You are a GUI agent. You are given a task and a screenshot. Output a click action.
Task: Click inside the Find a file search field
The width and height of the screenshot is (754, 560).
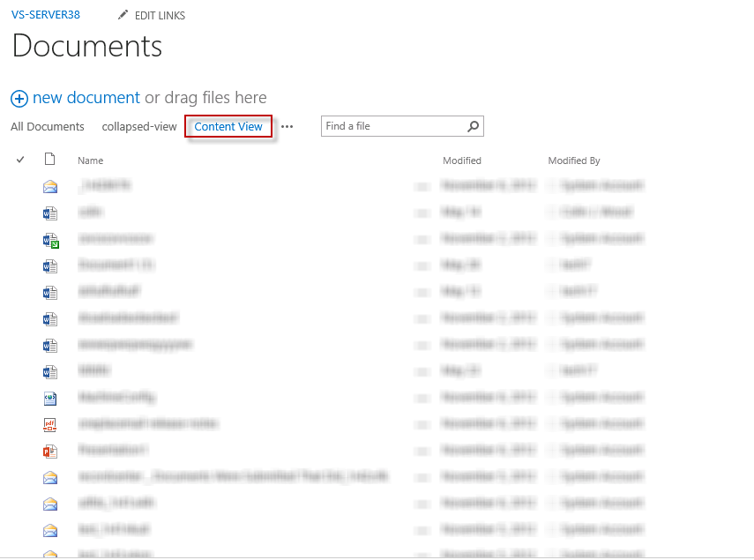[x=392, y=126]
